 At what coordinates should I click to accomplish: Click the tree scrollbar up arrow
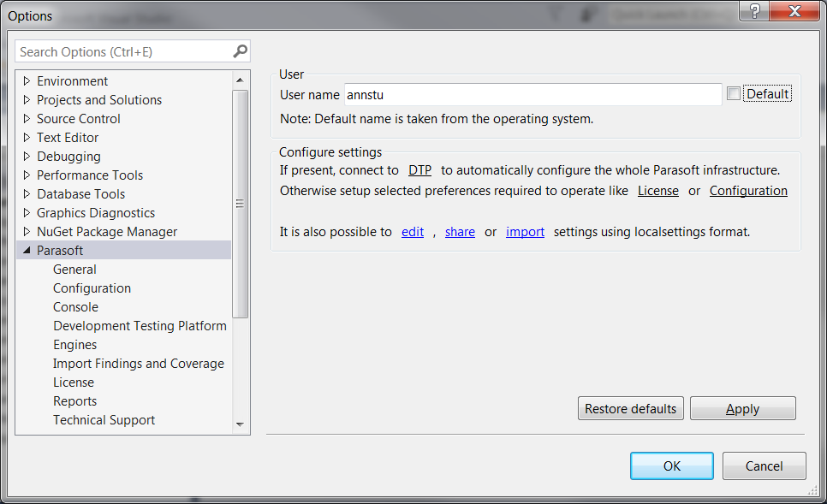240,80
